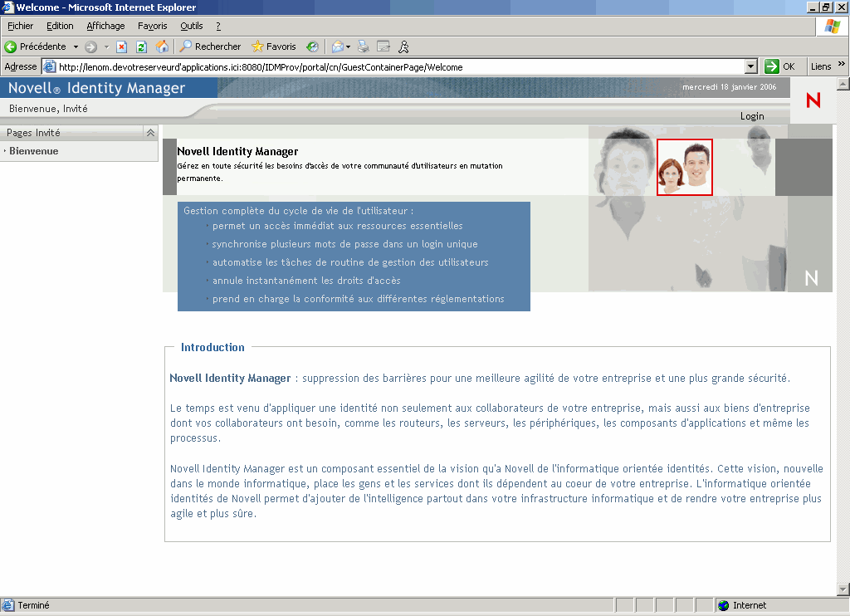Click the IE icon in the title bar

point(7,7)
